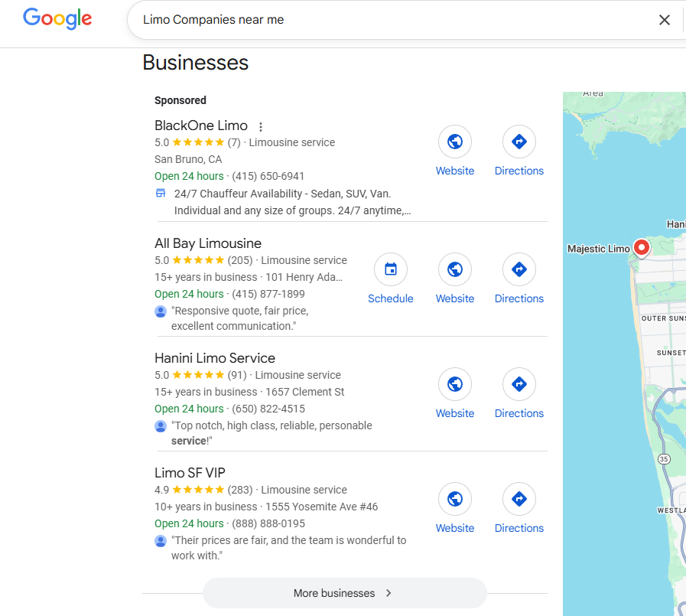Open All Bay Limousine website icon

tap(455, 269)
